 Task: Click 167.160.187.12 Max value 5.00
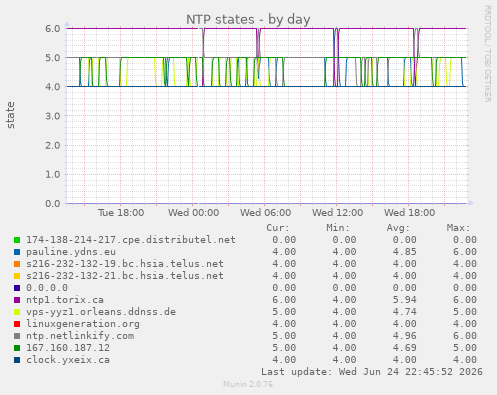tap(465, 348)
